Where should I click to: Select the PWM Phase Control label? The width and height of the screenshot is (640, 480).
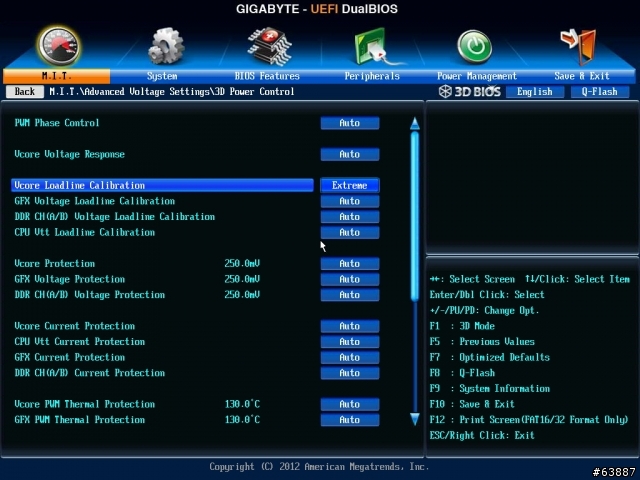(57, 123)
